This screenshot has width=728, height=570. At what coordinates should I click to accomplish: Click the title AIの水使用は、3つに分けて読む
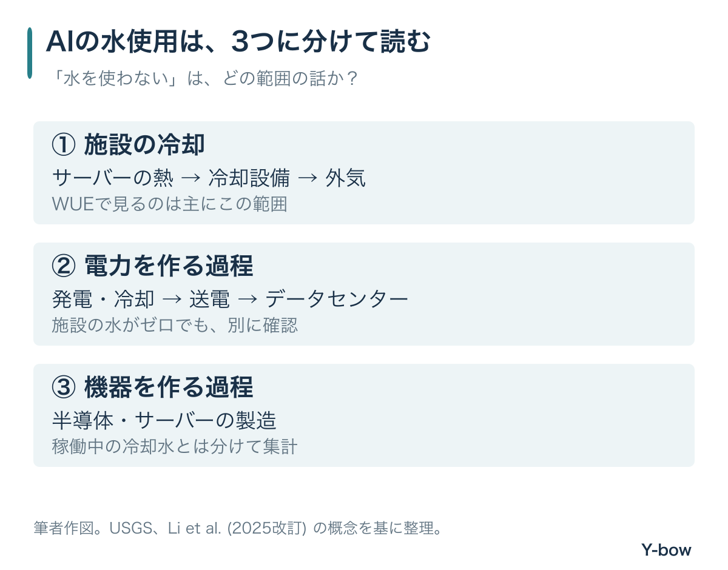238,43
